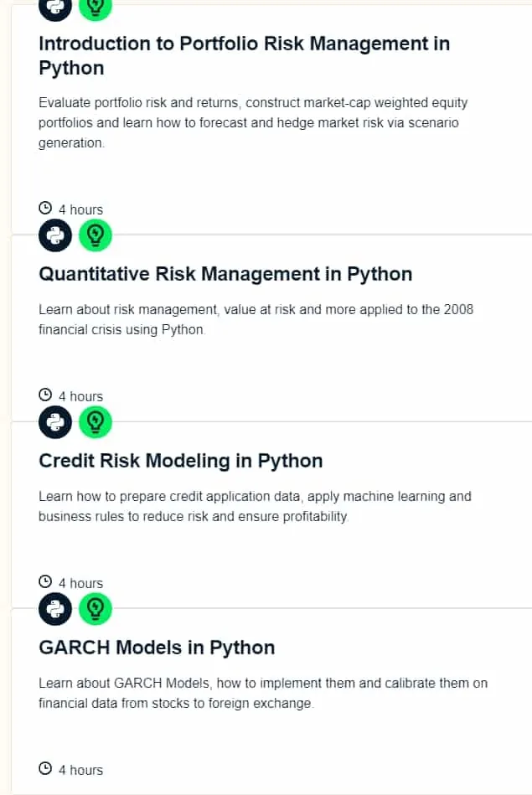Click 4 hours label under GARCH Models

click(80, 770)
